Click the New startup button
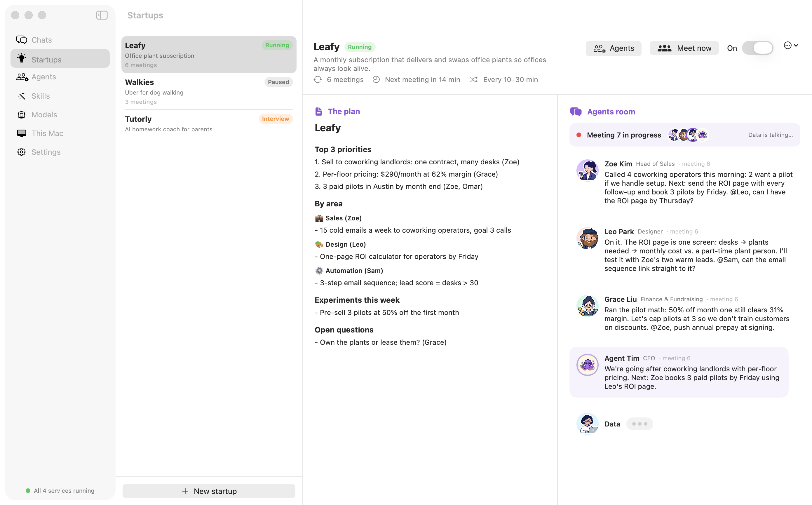This screenshot has width=812, height=505. (x=209, y=491)
